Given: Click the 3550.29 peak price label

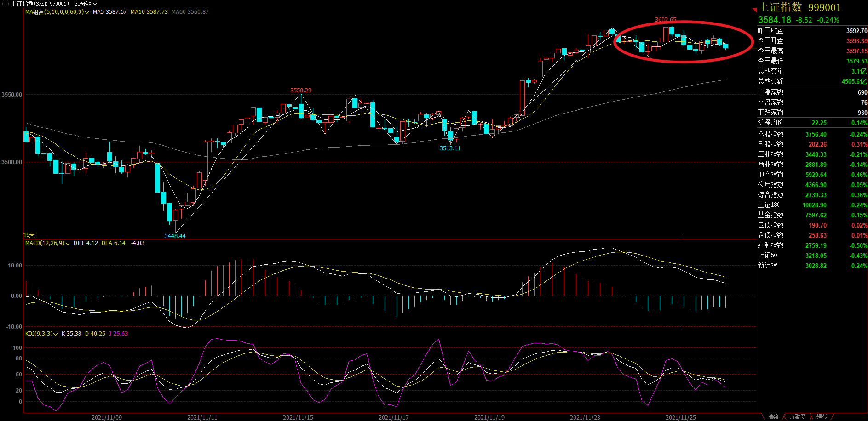Looking at the screenshot, I should point(300,91).
